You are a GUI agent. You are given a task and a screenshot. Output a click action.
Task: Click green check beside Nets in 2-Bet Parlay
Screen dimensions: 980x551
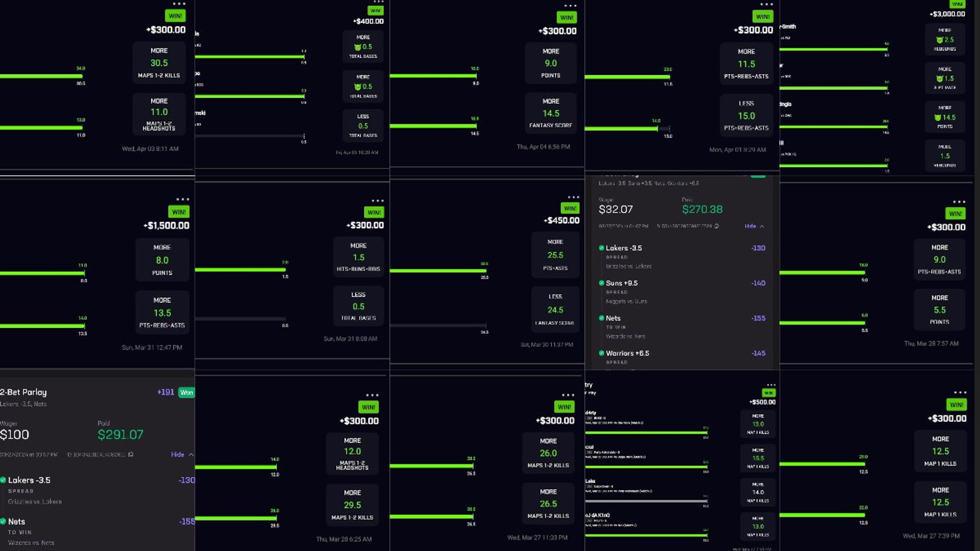click(x=3, y=521)
